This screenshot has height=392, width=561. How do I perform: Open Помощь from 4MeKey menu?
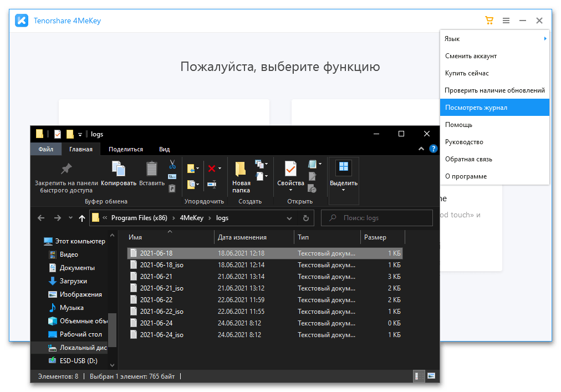(494, 125)
